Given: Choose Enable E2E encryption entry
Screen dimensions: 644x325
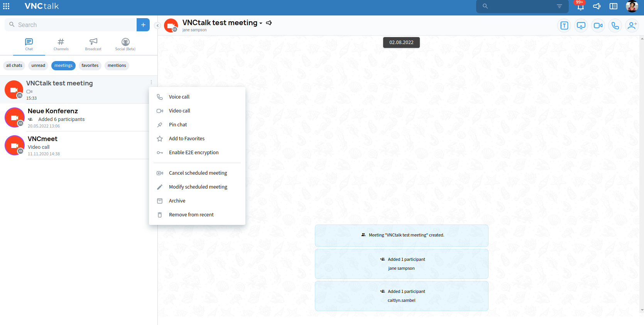Looking at the screenshot, I should pos(197,153).
